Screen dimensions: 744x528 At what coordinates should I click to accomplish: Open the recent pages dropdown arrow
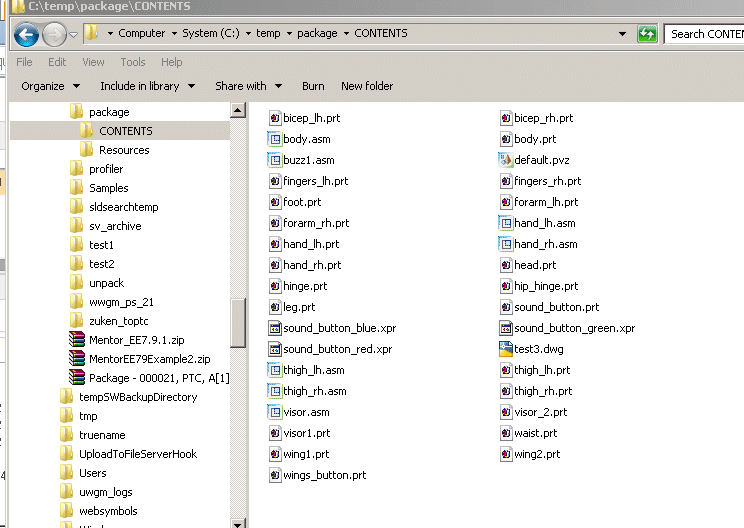(x=74, y=35)
